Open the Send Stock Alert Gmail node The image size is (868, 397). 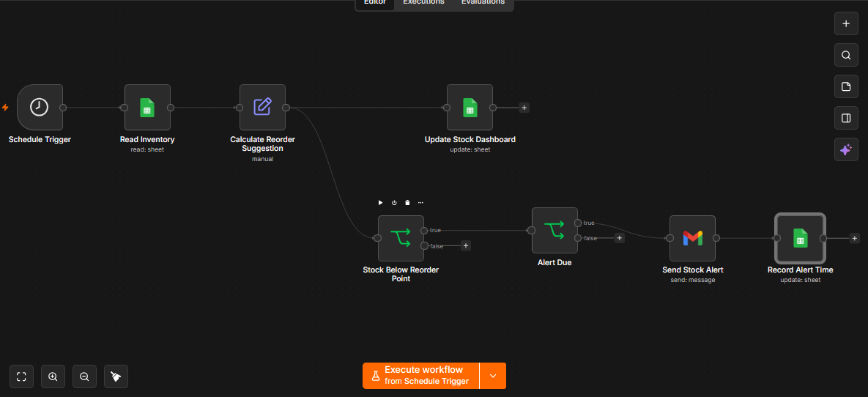[692, 238]
